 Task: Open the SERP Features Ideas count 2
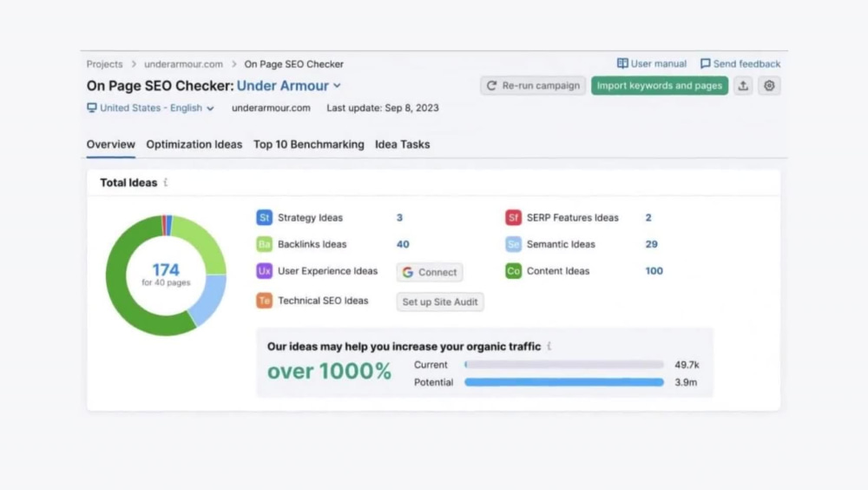[x=648, y=217]
